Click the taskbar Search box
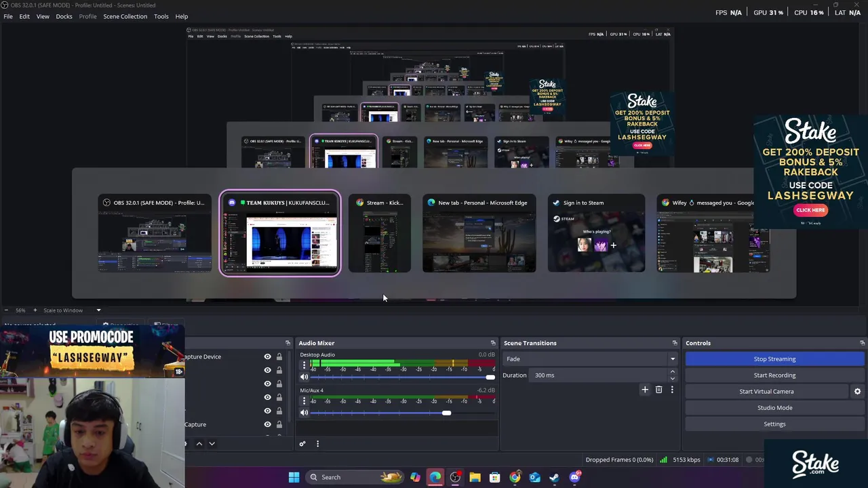Image resolution: width=868 pixels, height=488 pixels. click(353, 477)
